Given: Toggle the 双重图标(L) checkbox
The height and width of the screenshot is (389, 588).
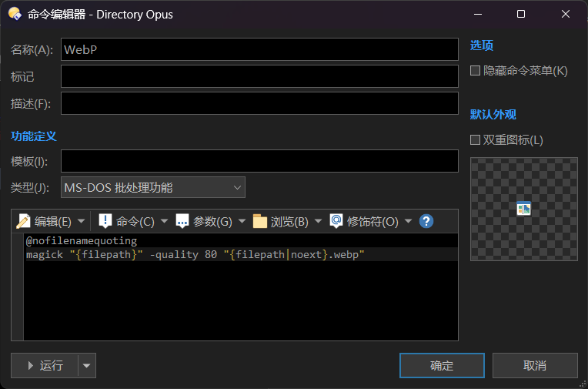Looking at the screenshot, I should [475, 140].
